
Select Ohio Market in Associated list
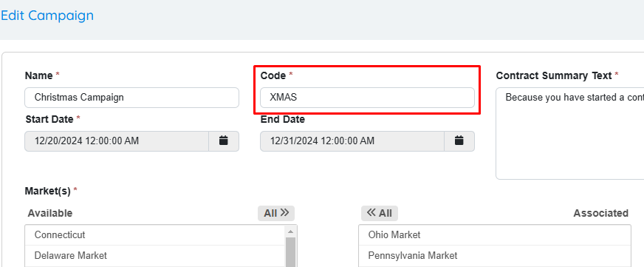(495, 235)
